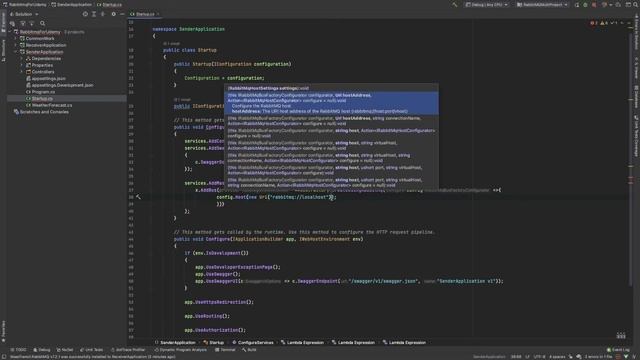Open Program.cs in the Solution tree

point(43,92)
